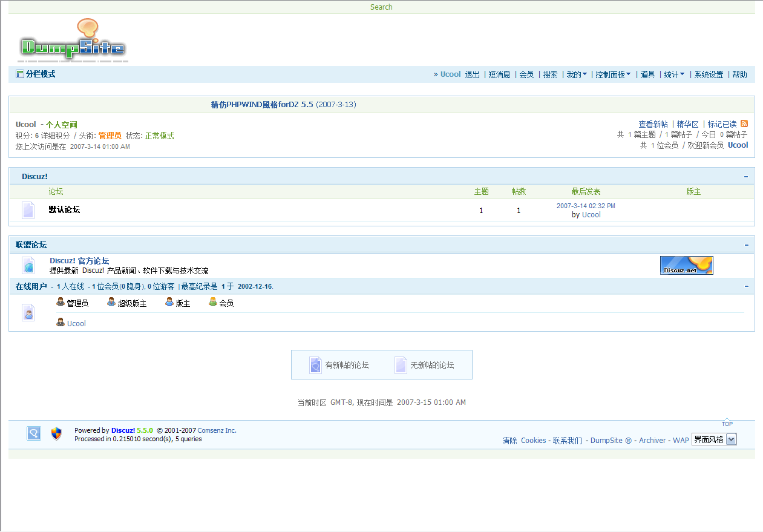Open Ucool profile in nav bar
This screenshot has width=763, height=532.
pos(450,74)
